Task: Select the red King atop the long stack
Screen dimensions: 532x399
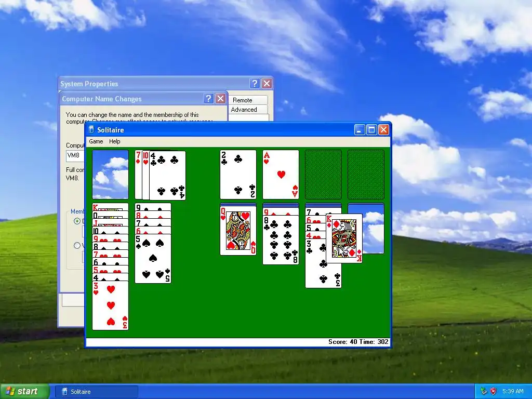Action: [110, 207]
